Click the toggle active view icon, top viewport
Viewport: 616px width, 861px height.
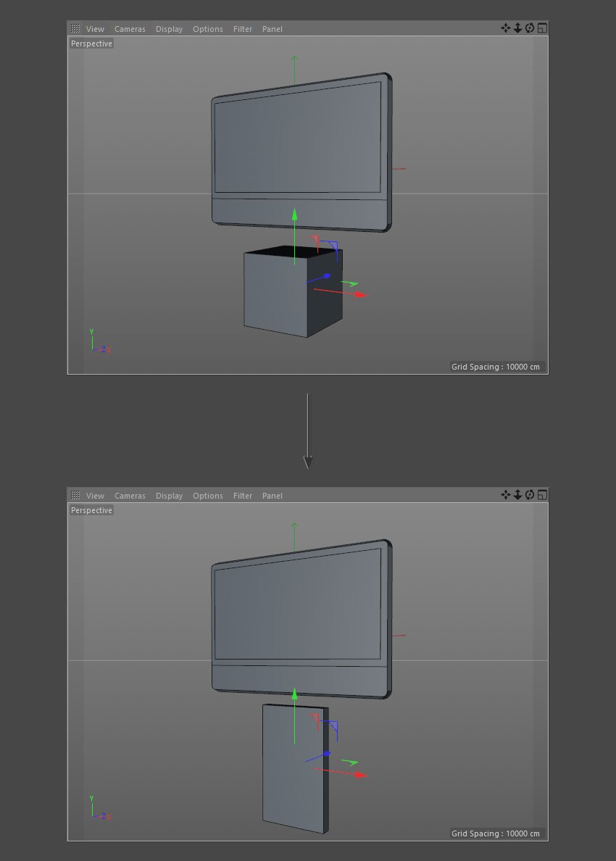[x=541, y=29]
